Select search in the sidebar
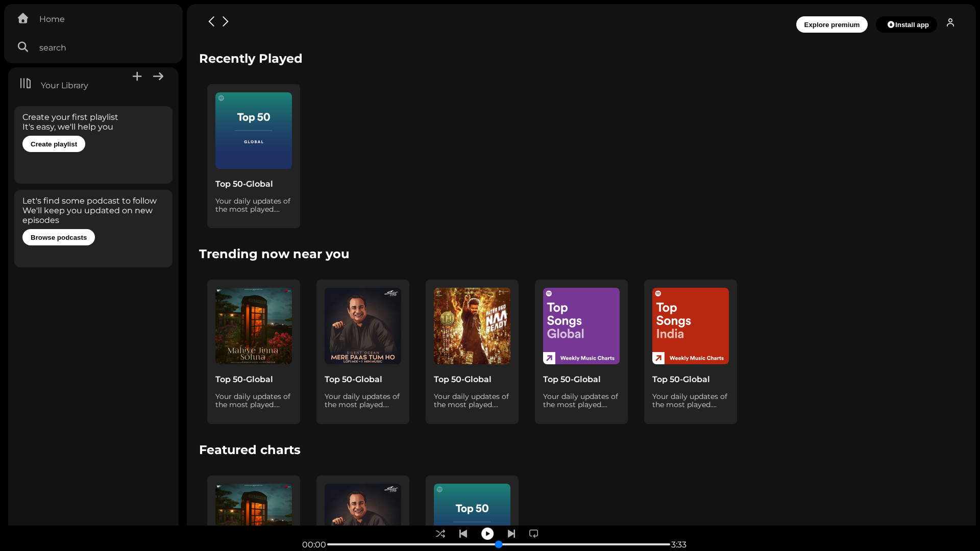This screenshot has height=551, width=980. coord(53,47)
